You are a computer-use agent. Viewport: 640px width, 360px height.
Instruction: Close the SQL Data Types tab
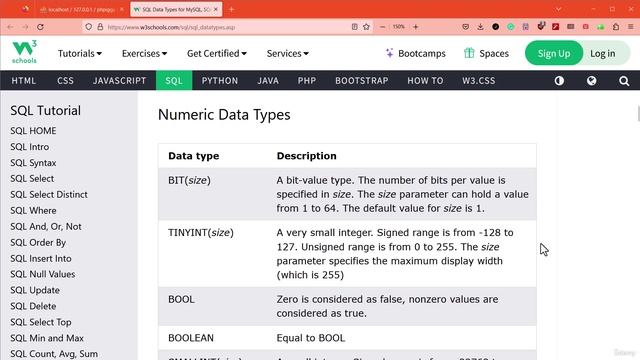tap(216, 9)
